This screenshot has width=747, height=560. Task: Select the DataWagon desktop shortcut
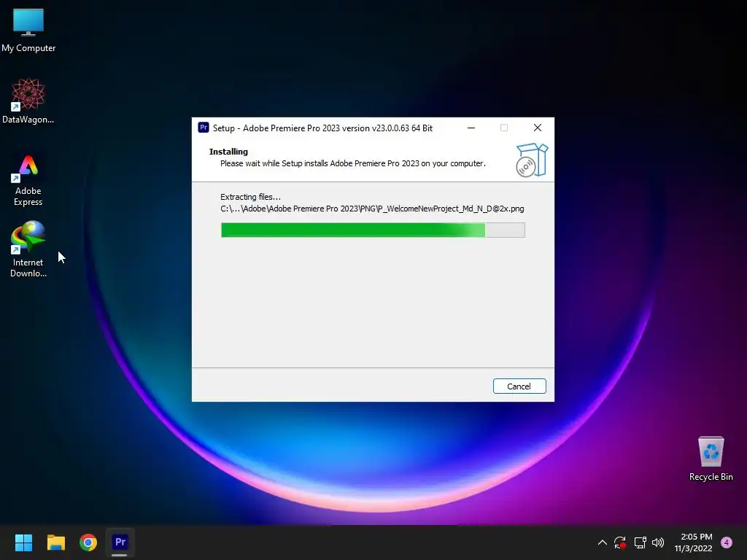[28, 101]
